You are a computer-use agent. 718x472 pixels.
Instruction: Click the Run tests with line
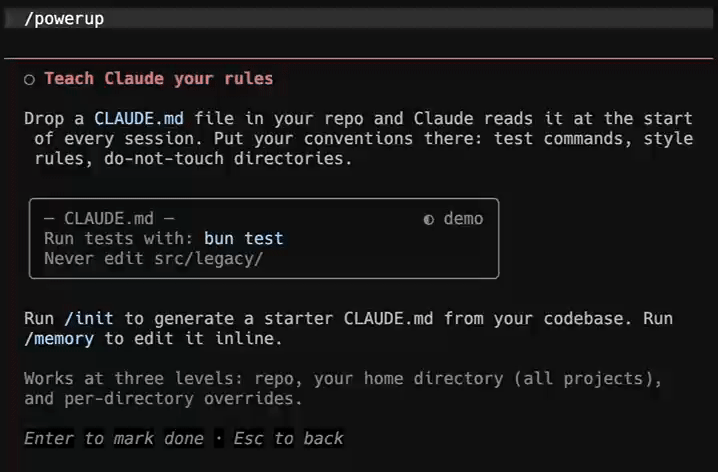click(164, 239)
